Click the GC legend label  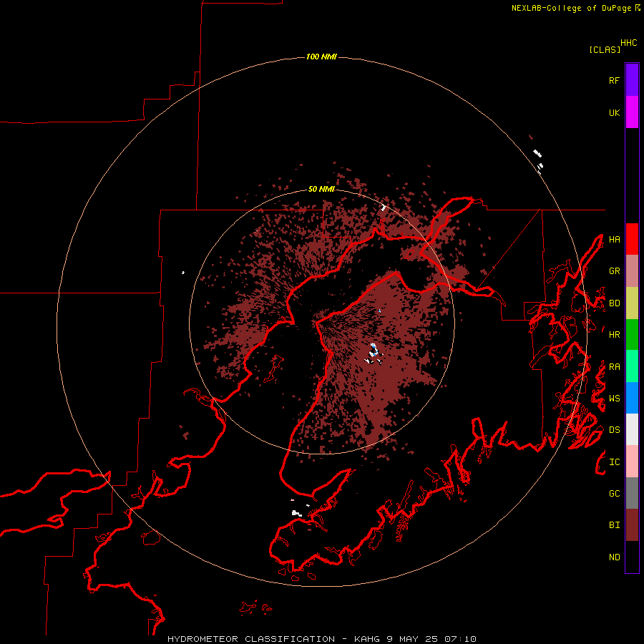[x=614, y=494]
